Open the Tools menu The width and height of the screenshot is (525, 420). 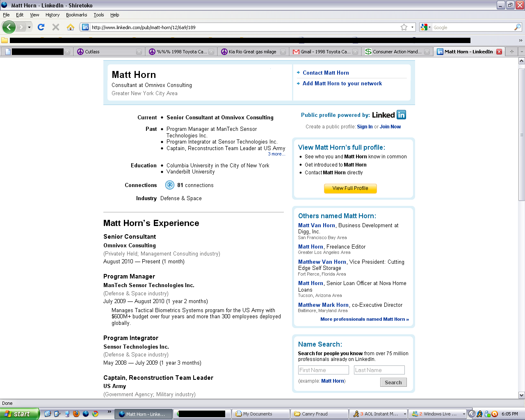(x=99, y=15)
